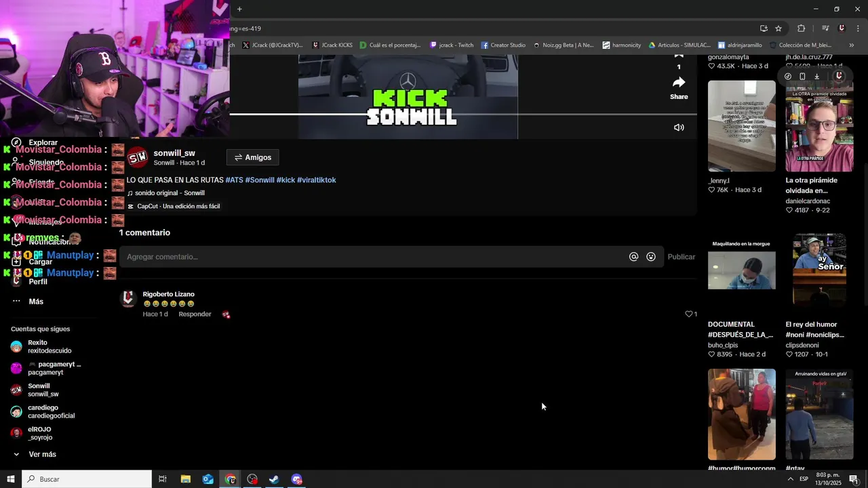
Task: Open the harmonicity bookmark
Action: point(622,45)
